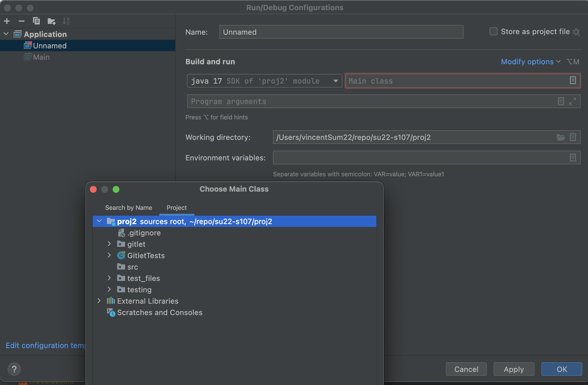Switch to Search by Name tab

pos(129,208)
